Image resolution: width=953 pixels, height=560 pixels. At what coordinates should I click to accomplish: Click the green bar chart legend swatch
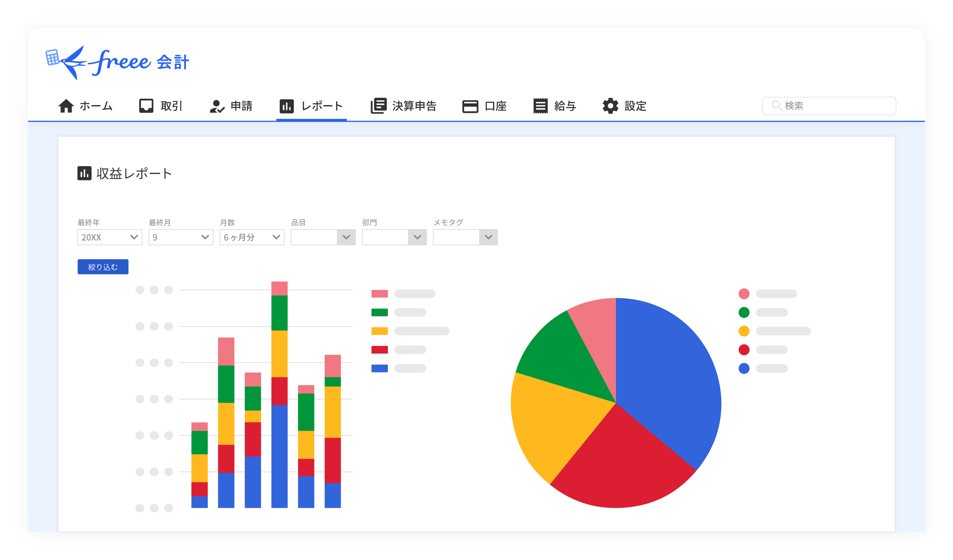(x=379, y=312)
